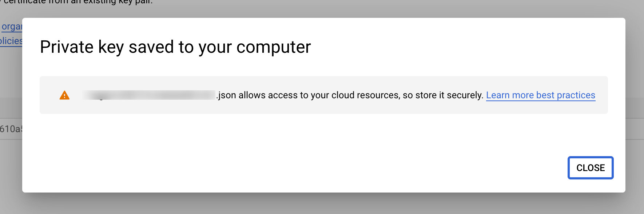Click the blurred key filename text

(149, 95)
